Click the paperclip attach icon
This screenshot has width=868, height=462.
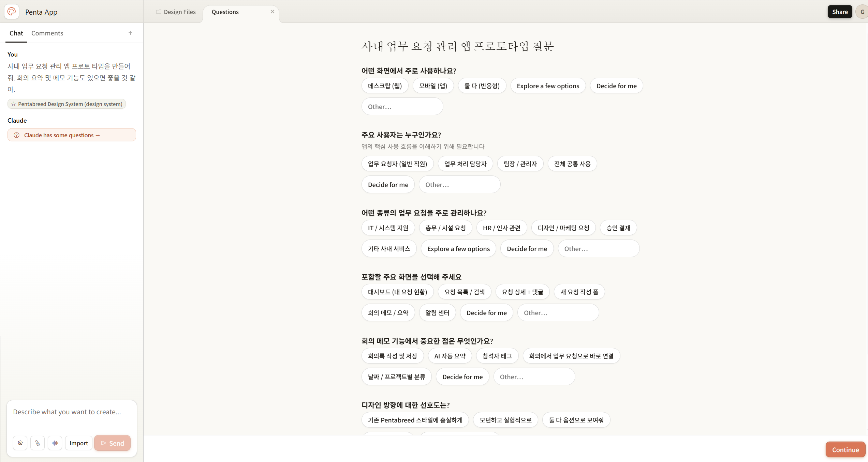point(38,443)
